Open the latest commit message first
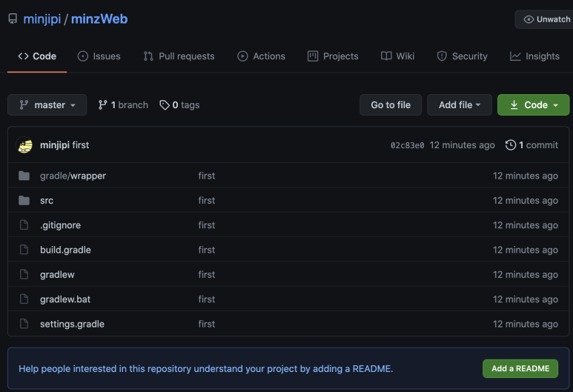This screenshot has height=392, width=573. point(81,145)
